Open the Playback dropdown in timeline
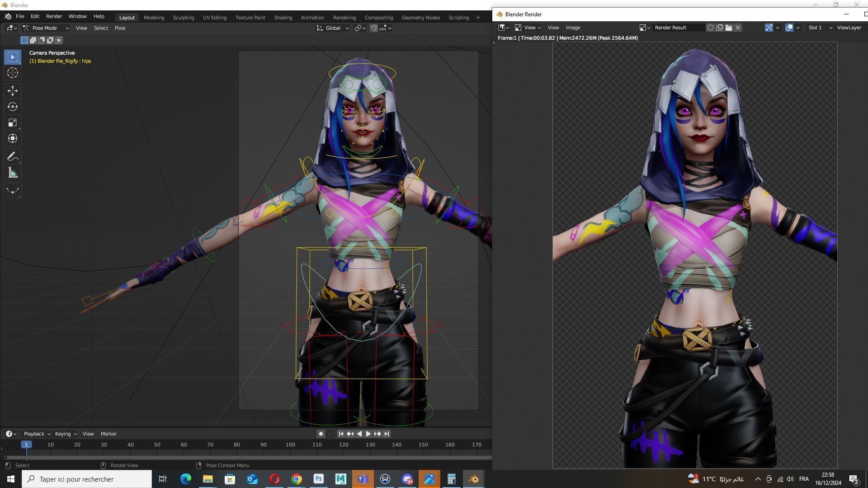This screenshot has height=488, width=868. [x=37, y=434]
